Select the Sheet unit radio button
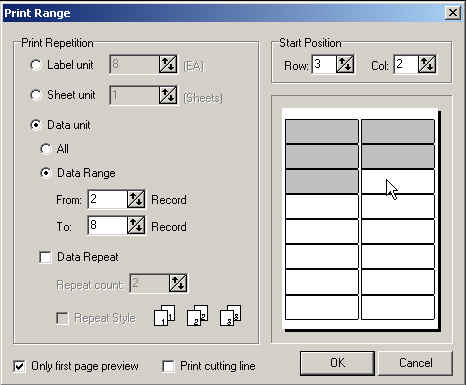 pos(36,95)
